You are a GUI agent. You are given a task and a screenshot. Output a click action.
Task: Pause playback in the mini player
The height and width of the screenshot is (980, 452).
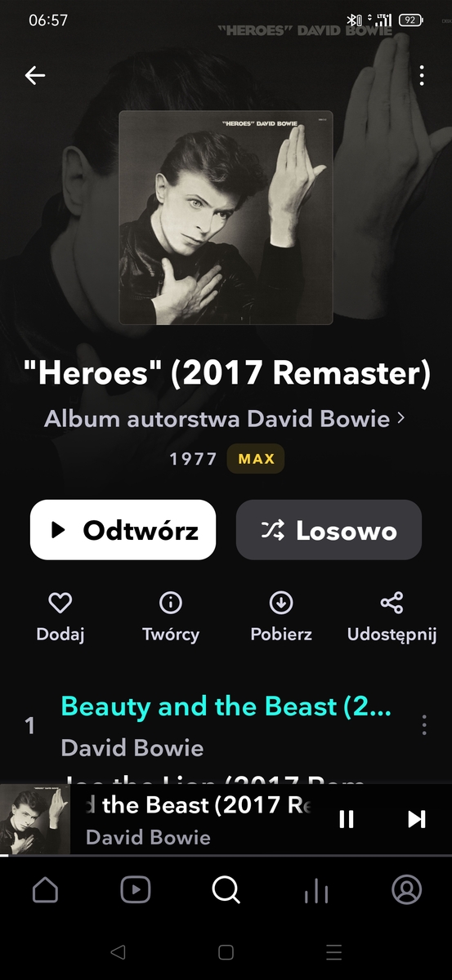pyautogui.click(x=347, y=819)
